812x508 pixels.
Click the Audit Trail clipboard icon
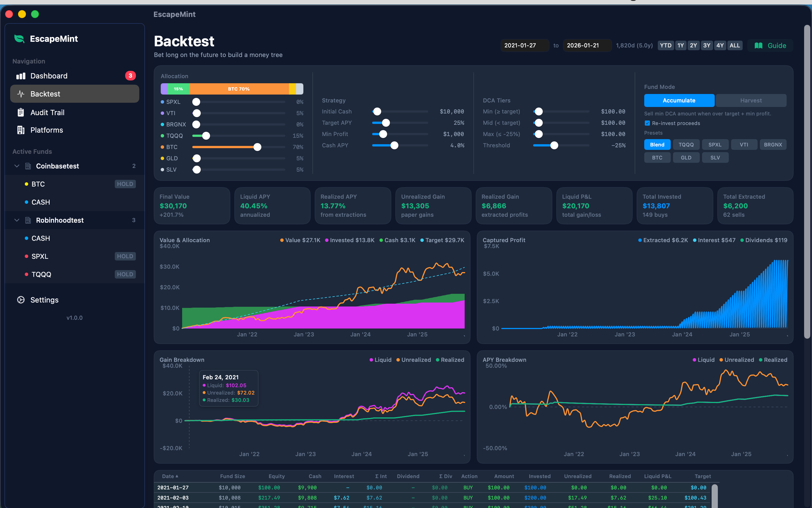click(x=21, y=112)
